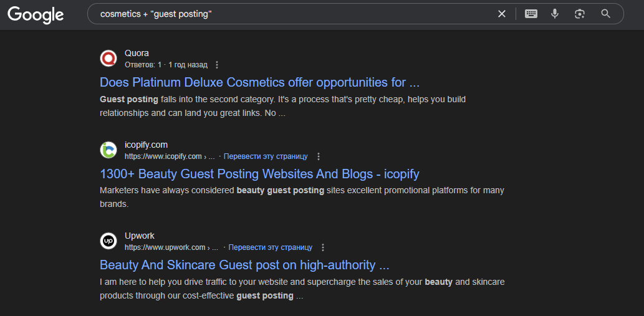Viewport: 644px width, 316px height.
Task: Open more options for Quora result
Action: [218, 65]
